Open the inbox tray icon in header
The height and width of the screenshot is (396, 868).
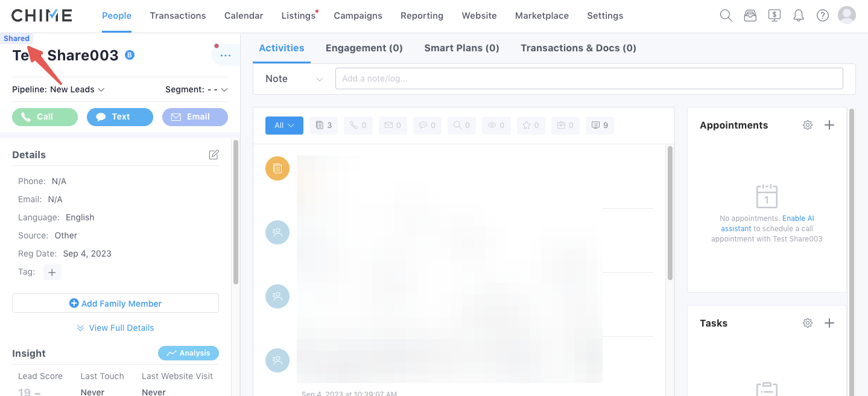pos(750,16)
